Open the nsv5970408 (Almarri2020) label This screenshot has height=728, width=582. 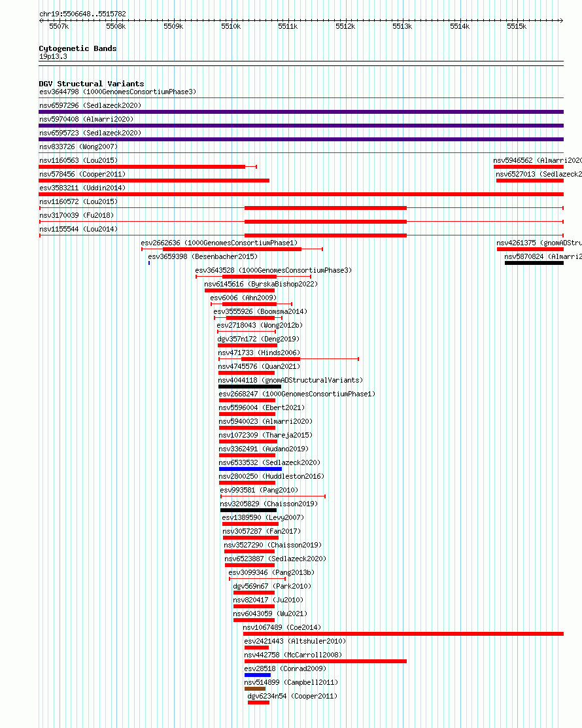(86, 119)
